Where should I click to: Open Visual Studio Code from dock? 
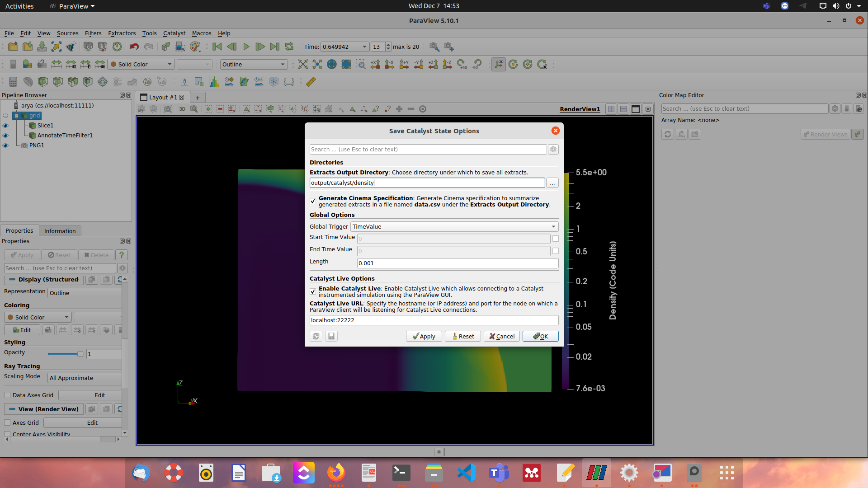[x=466, y=473]
